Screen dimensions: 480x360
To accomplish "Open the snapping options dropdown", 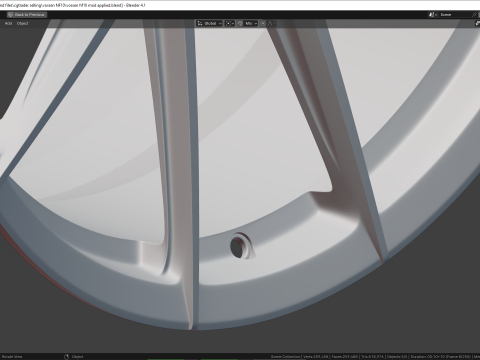I will coord(251,23).
